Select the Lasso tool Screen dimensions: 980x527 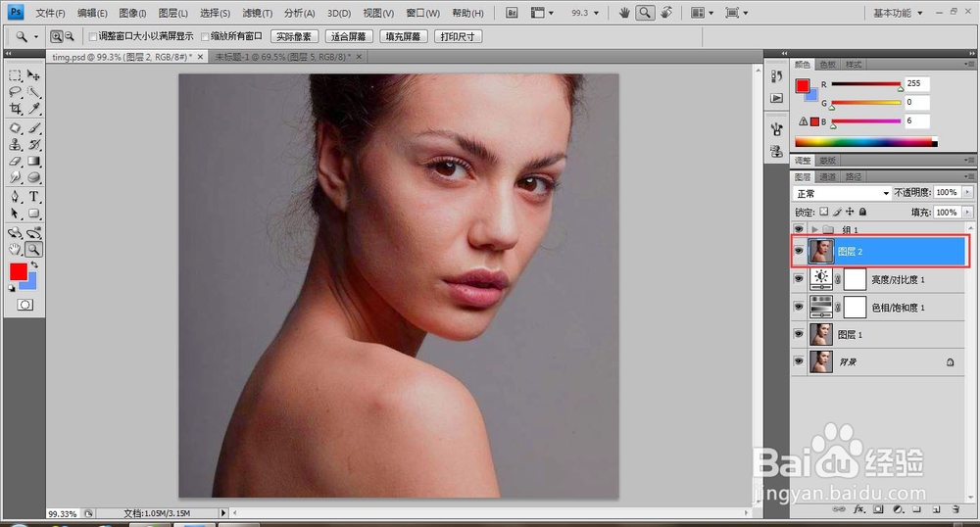16,92
